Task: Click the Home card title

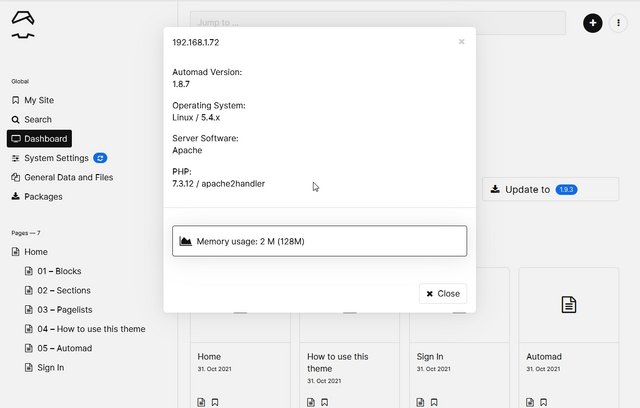Action: [x=209, y=357]
